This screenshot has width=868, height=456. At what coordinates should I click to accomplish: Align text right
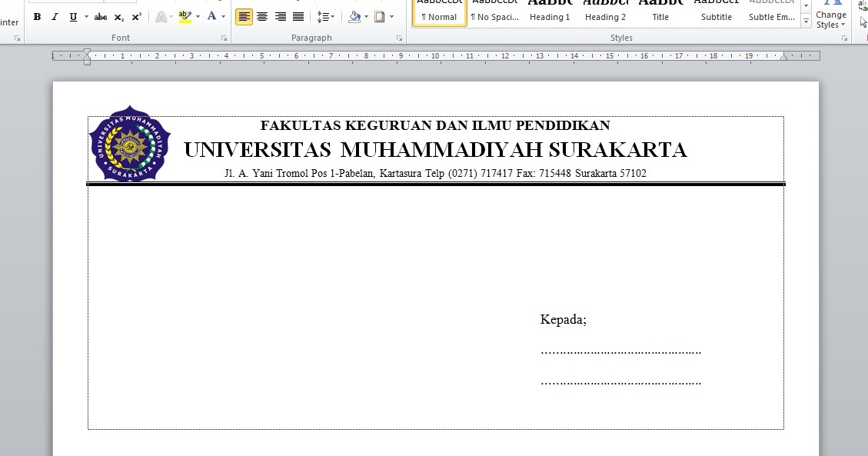click(280, 17)
